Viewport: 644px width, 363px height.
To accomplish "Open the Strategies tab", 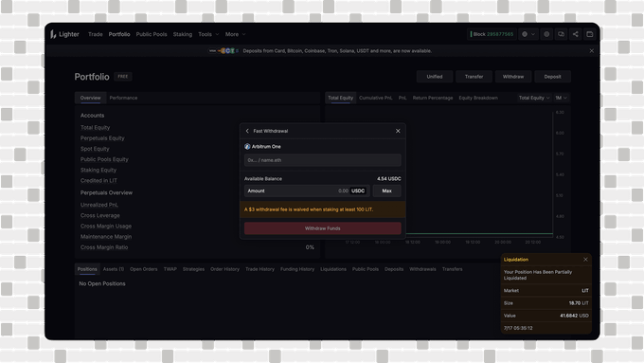I will coord(193,269).
